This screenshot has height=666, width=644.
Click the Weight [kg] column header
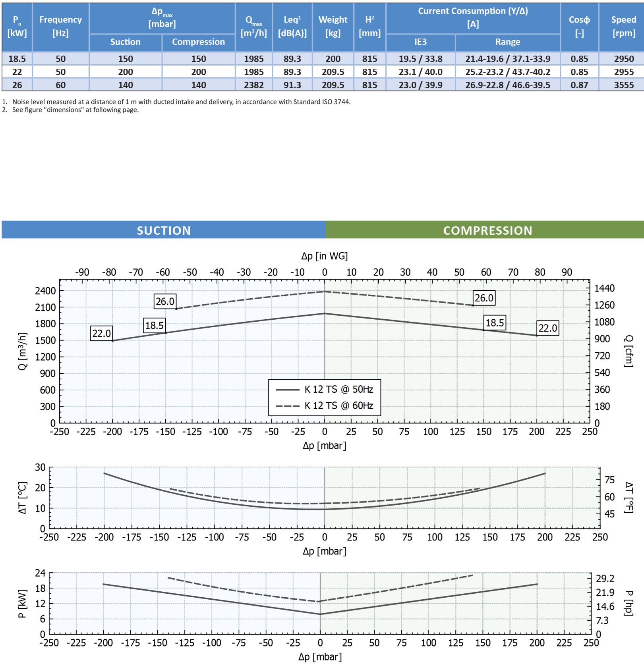click(x=333, y=26)
